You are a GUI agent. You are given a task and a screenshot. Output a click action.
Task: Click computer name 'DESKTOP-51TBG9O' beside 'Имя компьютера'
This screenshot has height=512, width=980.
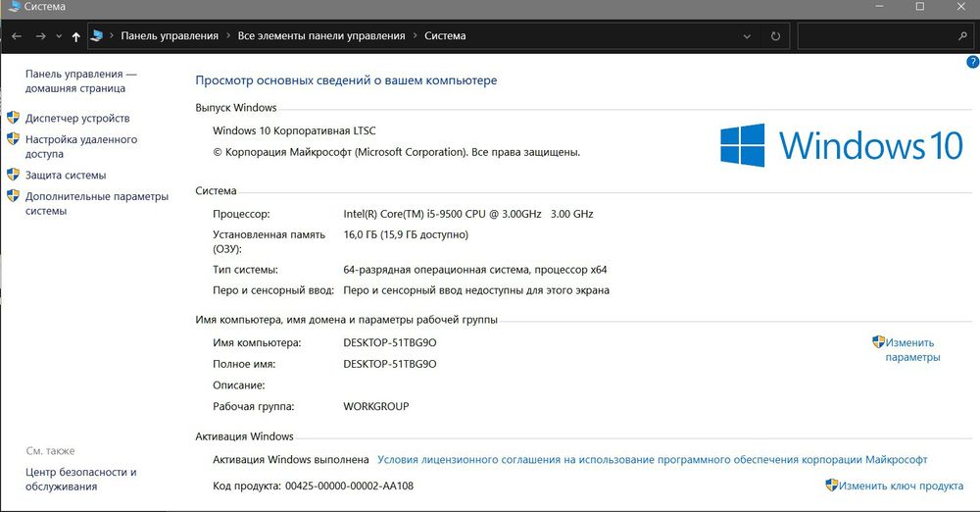coord(390,343)
